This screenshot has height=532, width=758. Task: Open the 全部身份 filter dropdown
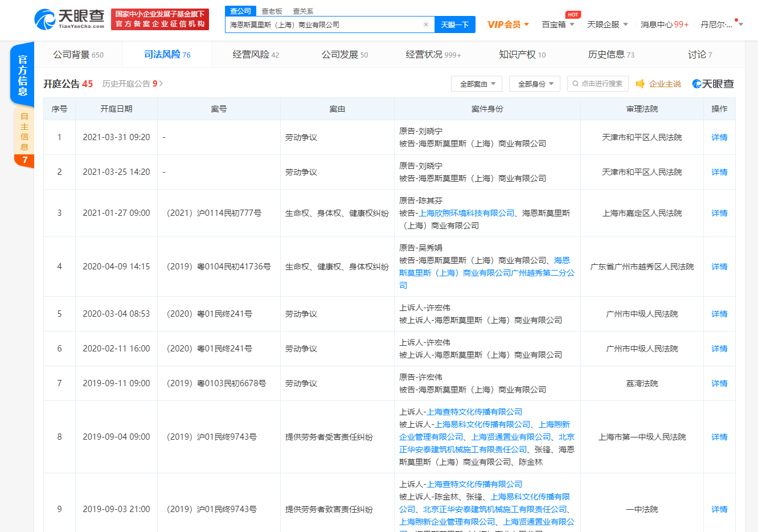[535, 84]
